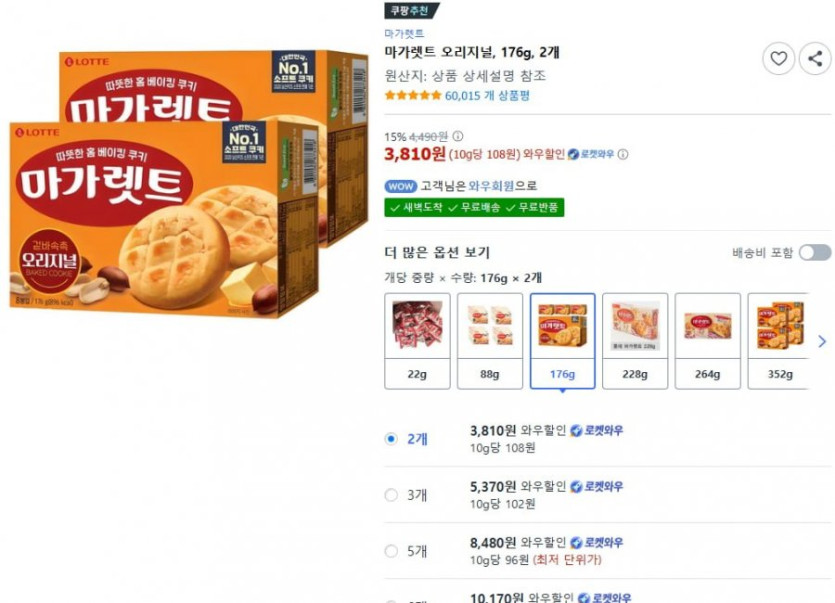The image size is (835, 603).
Task: Select the 3개 quantity radio button
Action: (391, 495)
